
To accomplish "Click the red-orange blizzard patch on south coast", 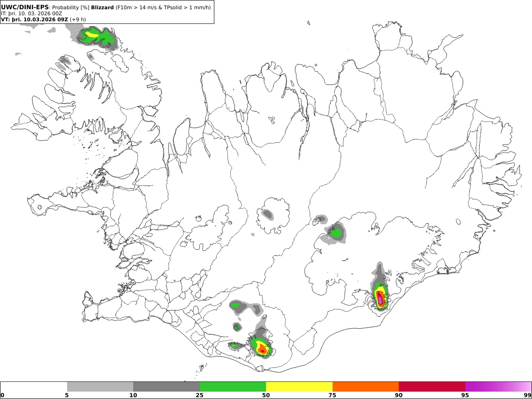I will (x=262, y=349).
